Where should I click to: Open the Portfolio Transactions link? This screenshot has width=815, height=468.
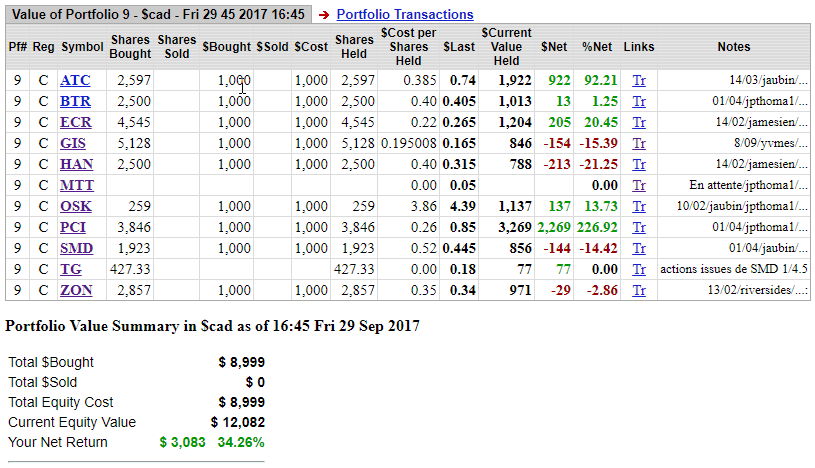click(x=404, y=15)
